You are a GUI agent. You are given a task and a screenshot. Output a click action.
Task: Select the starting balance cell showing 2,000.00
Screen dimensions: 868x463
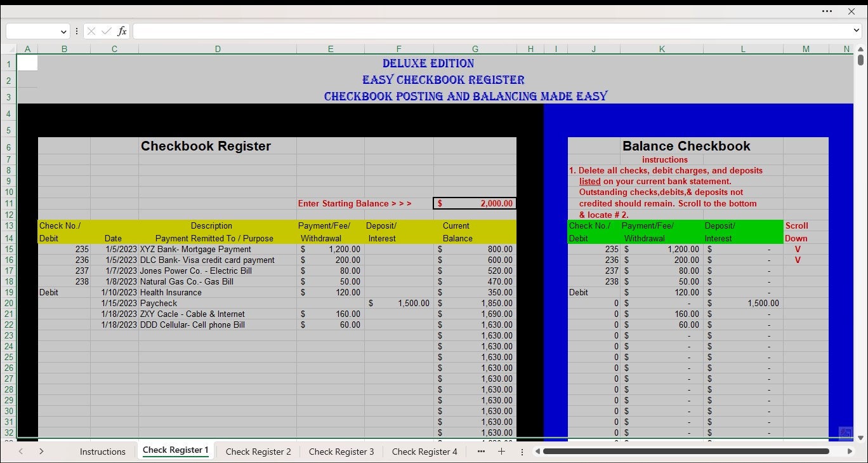[x=475, y=203]
